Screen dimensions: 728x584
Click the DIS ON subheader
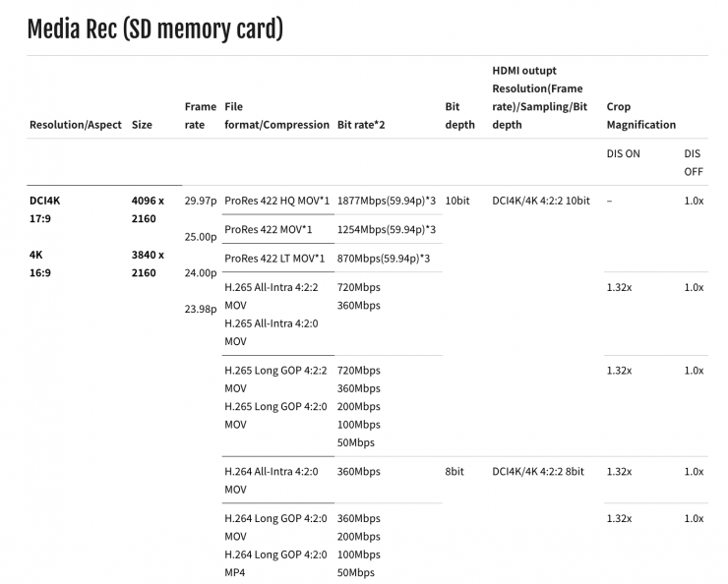(623, 153)
